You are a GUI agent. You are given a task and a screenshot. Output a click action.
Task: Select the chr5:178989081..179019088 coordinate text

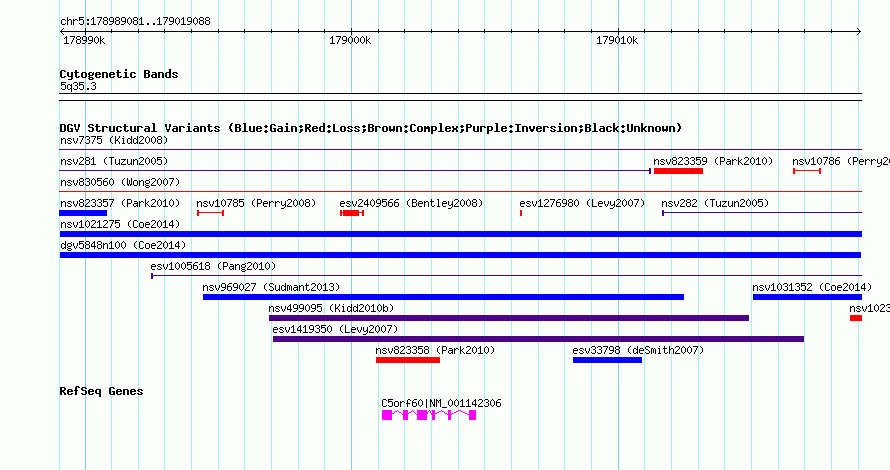click(135, 21)
